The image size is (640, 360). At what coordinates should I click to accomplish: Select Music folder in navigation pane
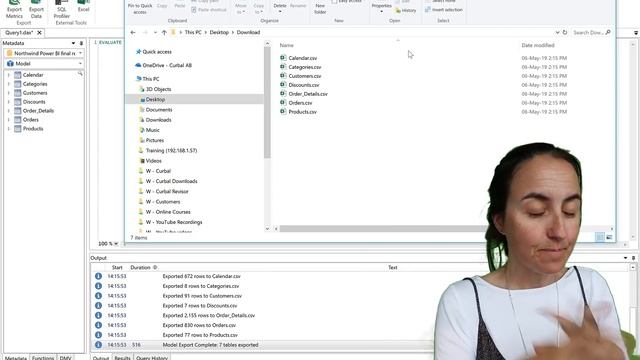[150, 130]
